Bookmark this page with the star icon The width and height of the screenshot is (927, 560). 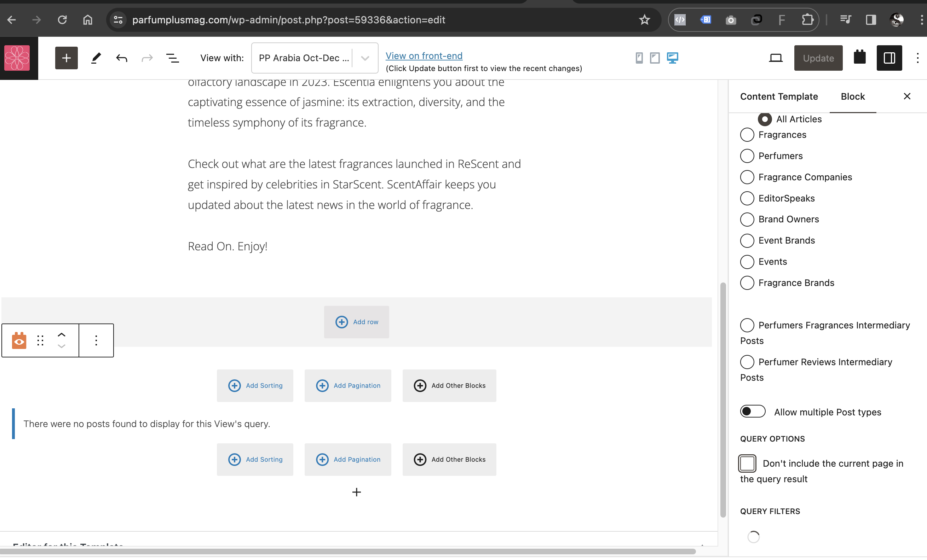[644, 19]
